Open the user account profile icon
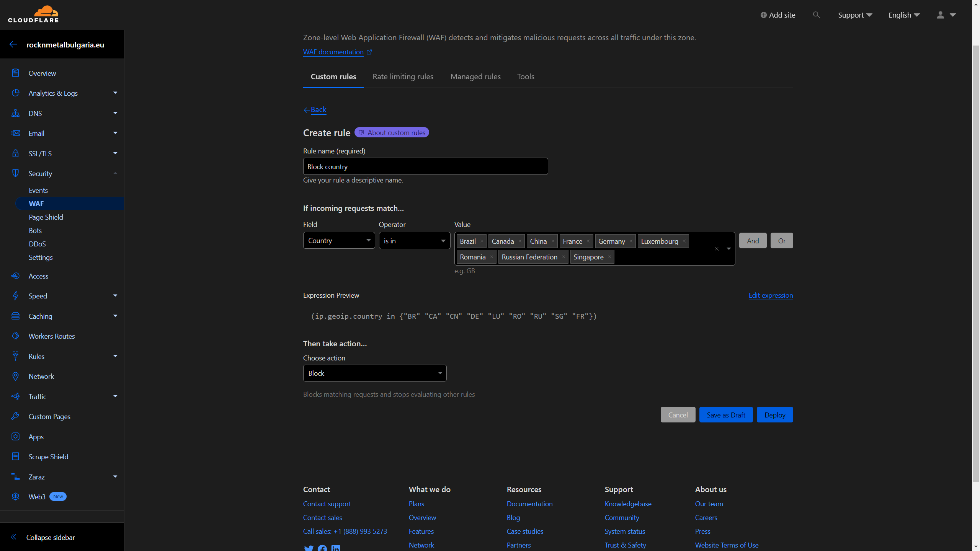980x551 pixels. [940, 15]
